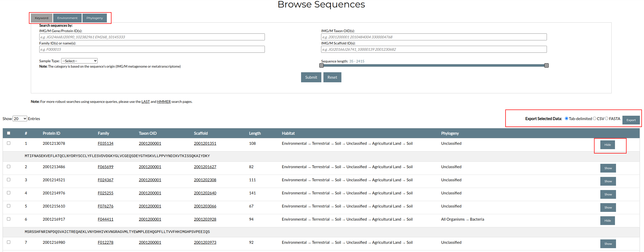Open the Phylogeny search tab
The width and height of the screenshot is (644, 252).
pos(95,18)
